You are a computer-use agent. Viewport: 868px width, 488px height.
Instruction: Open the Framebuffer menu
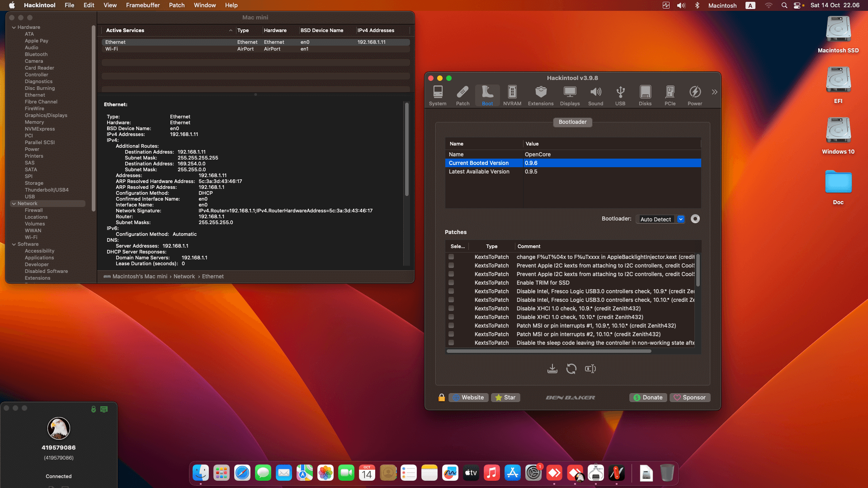tap(142, 5)
